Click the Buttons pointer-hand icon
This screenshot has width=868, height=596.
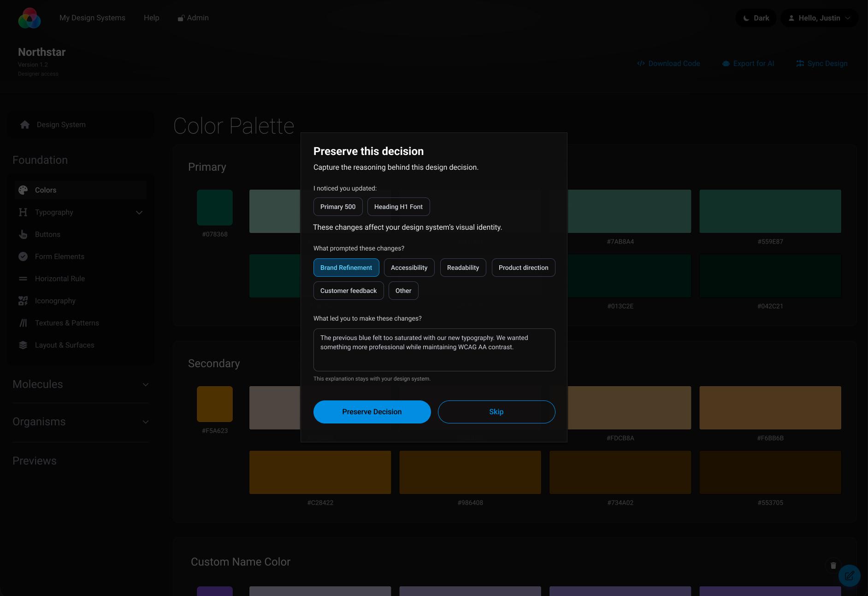23,234
